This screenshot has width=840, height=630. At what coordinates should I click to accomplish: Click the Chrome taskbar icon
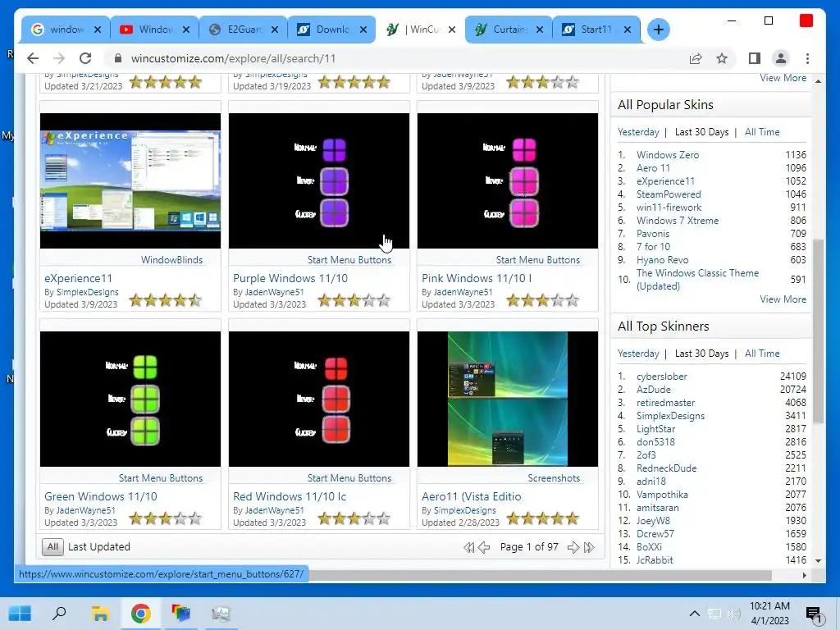(x=140, y=613)
